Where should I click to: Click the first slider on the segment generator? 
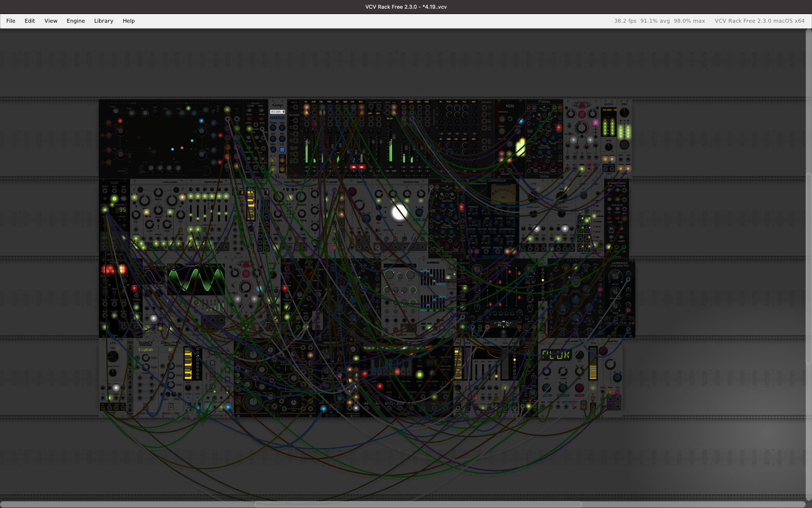click(191, 213)
